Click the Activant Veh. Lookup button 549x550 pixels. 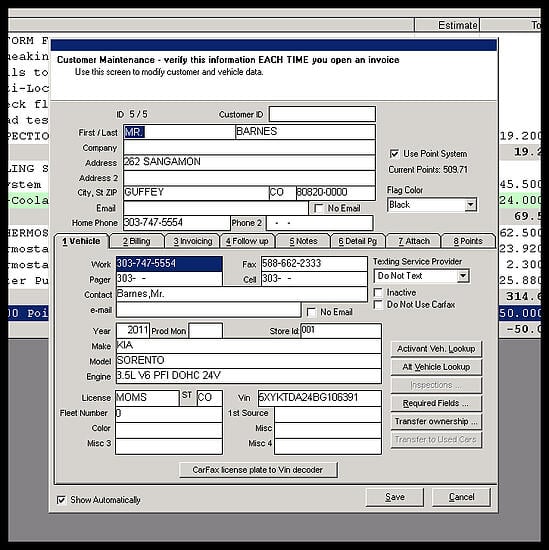[x=436, y=349]
